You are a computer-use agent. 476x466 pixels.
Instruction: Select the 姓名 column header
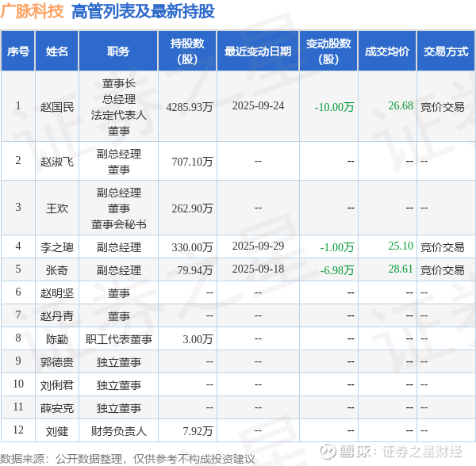(57, 52)
